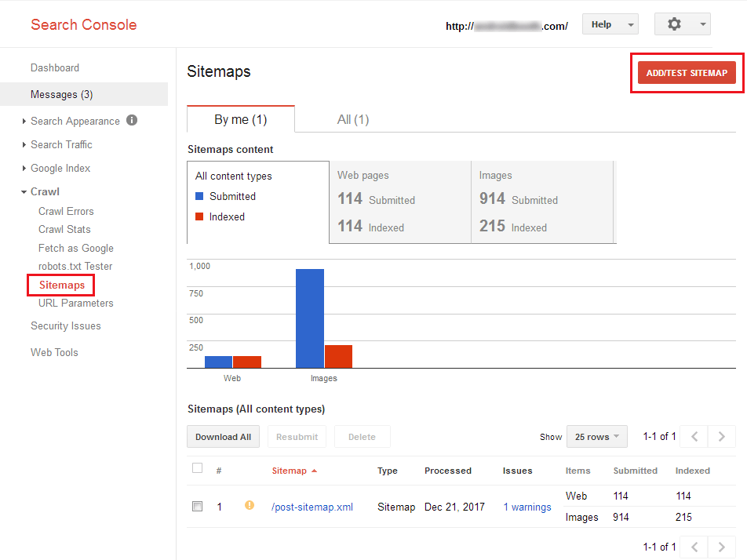Open Messages (3) in the sidebar
This screenshot has height=560, width=747.
[x=84, y=94]
